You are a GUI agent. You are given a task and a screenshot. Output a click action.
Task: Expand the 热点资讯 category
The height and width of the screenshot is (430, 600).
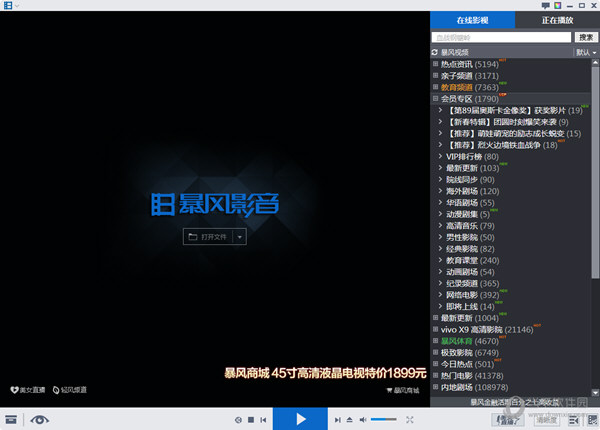tap(436, 63)
